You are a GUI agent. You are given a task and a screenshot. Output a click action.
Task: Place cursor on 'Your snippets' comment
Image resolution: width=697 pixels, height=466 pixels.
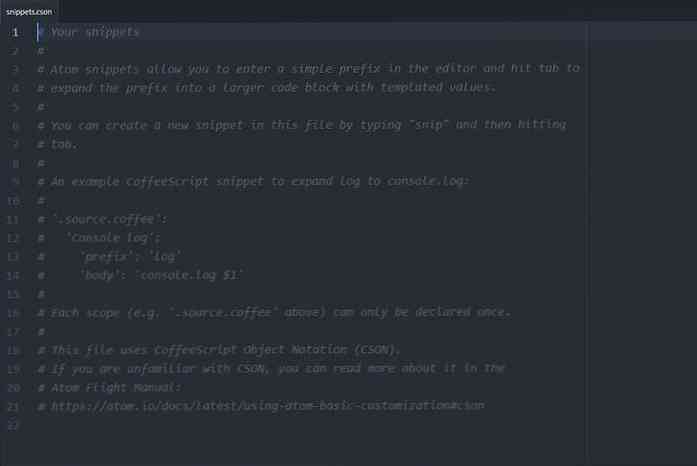(x=95, y=32)
